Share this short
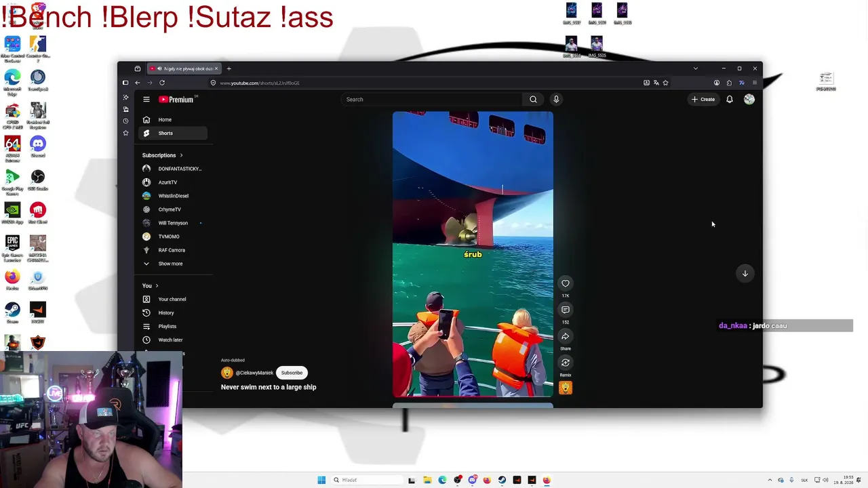Image resolution: width=868 pixels, height=488 pixels. [x=566, y=336]
